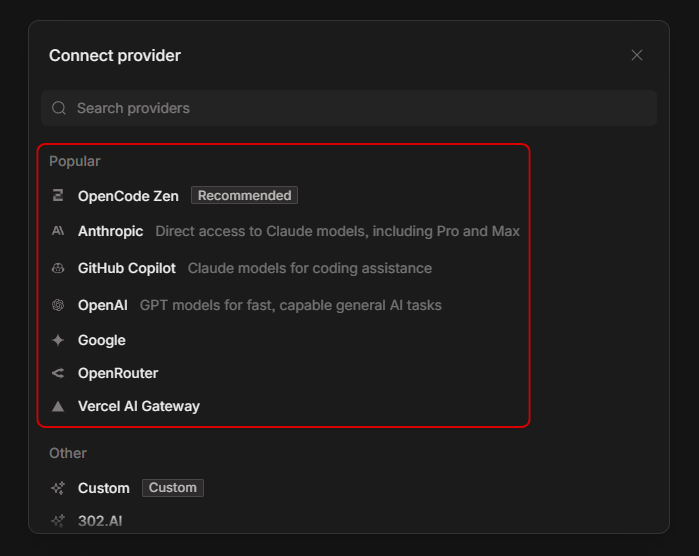The width and height of the screenshot is (699, 556).
Task: Click the OpenCode Zen logo icon
Action: [58, 195]
